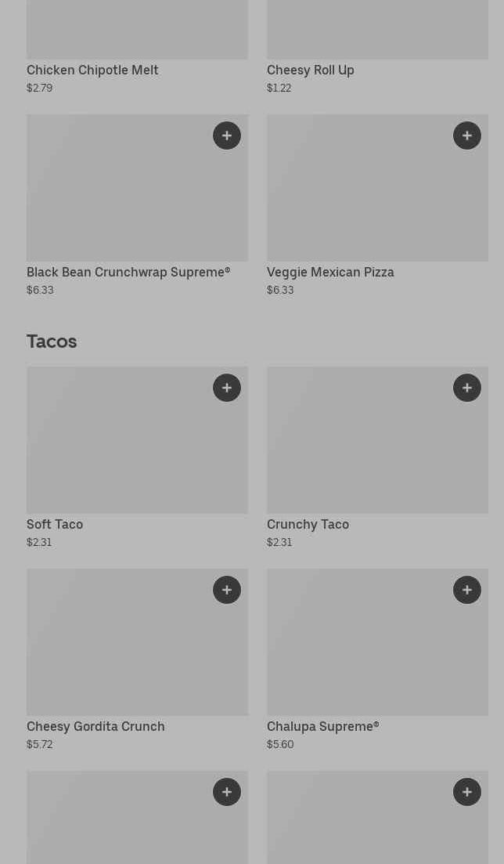Tap plus icon on Soft Taco
Screen dimensions: 504x864
227,388
